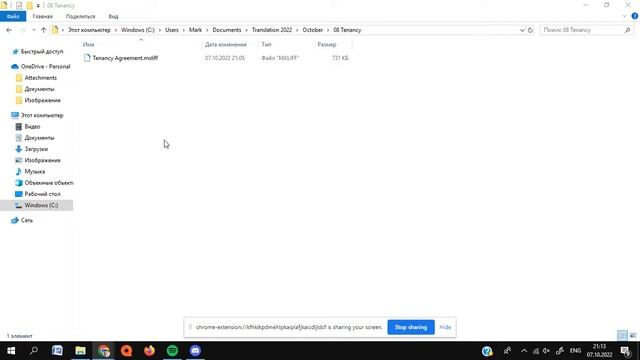Screen dimensions: 640x360
Task: Switch to the Главная ribbon tab
Action: coord(42,16)
